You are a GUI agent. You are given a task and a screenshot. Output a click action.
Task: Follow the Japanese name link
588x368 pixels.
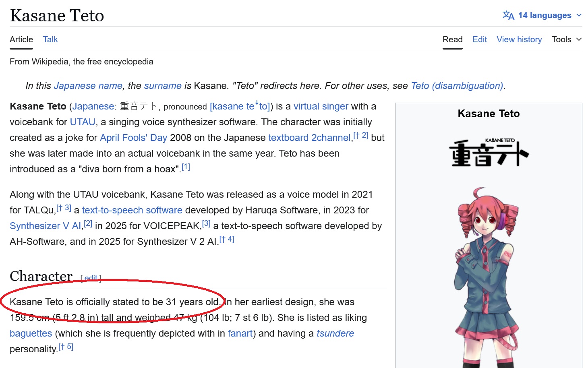coord(88,86)
